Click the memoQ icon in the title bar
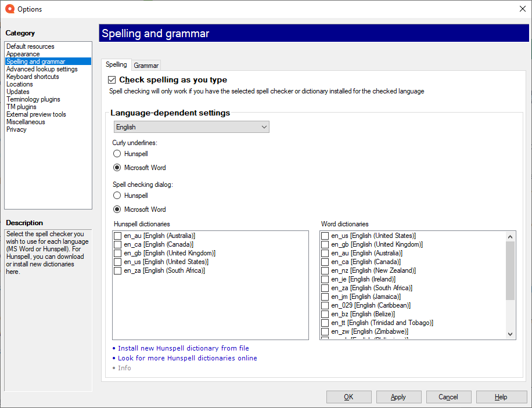Viewport: 532px width, 408px height. [7, 9]
